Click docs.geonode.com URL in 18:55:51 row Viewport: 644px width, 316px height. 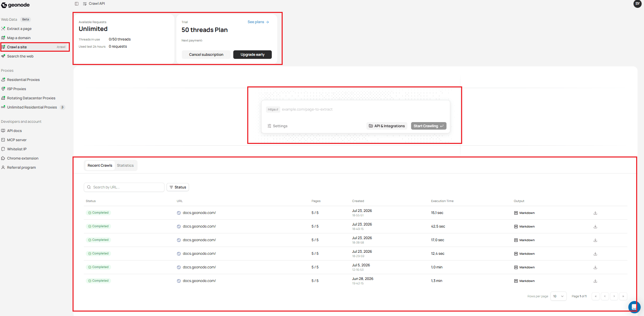coord(199,213)
